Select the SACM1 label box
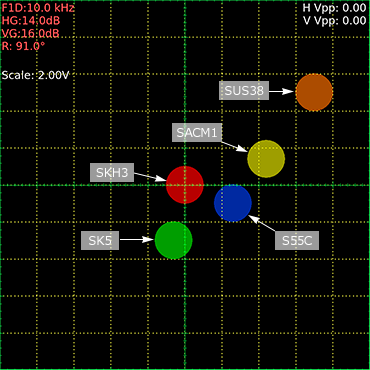Screen dimensions: 370x370 (x=197, y=133)
